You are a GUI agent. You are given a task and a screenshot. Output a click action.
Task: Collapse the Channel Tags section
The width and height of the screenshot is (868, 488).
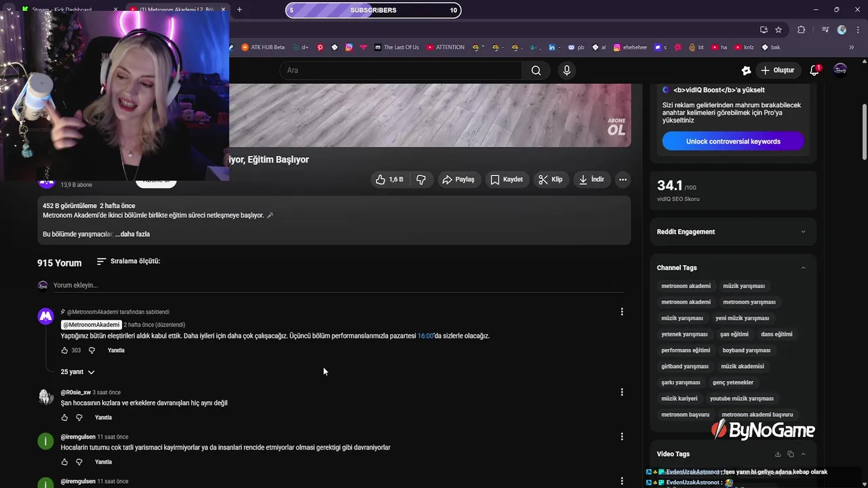tap(803, 268)
